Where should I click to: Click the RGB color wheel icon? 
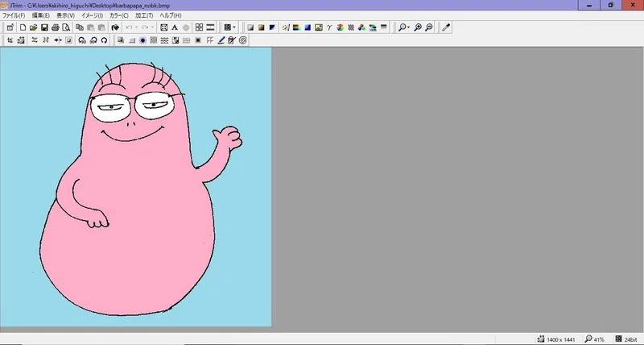point(340,27)
